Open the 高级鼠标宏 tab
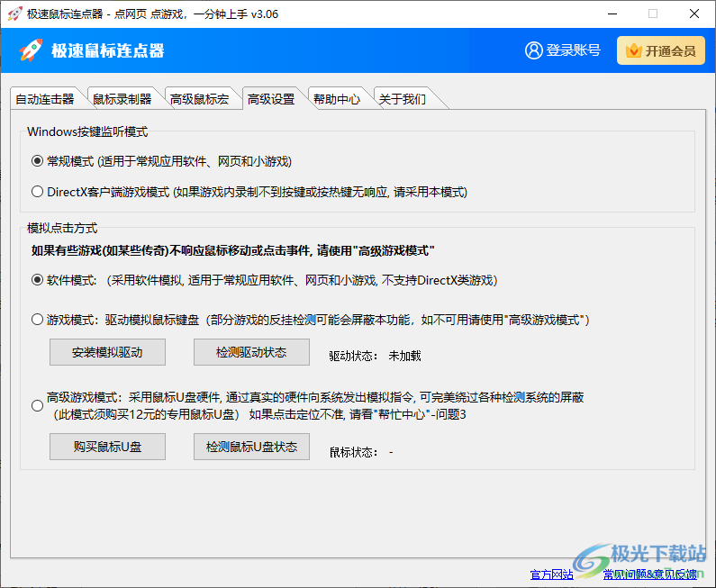This screenshot has width=716, height=588. (199, 99)
